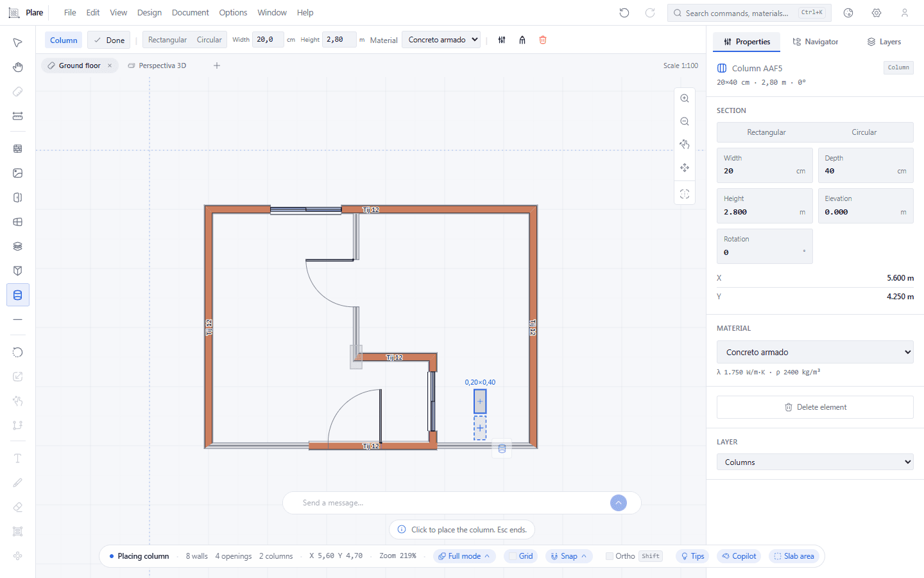
Task: Click the undo arrow
Action: (624, 13)
